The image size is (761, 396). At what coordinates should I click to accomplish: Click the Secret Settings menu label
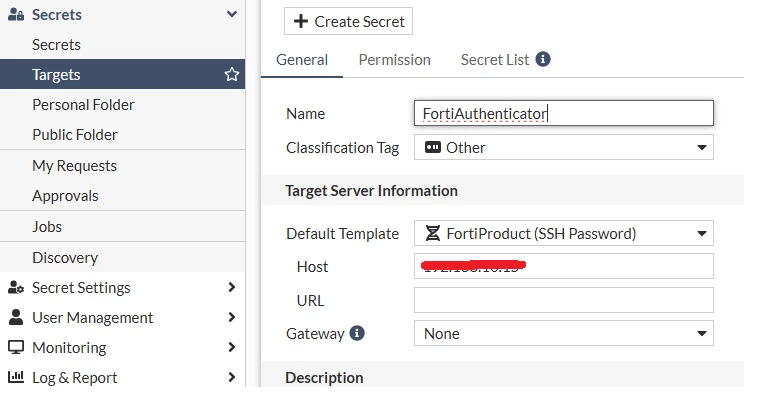(81, 288)
